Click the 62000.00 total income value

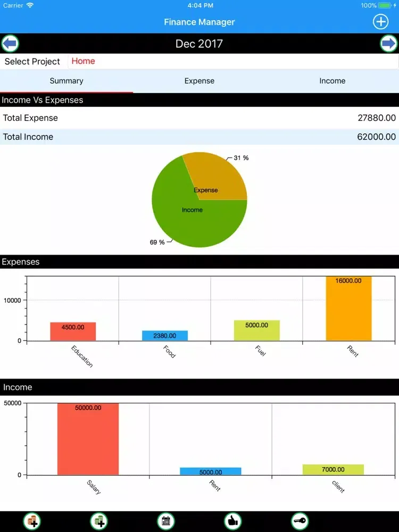tap(376, 137)
